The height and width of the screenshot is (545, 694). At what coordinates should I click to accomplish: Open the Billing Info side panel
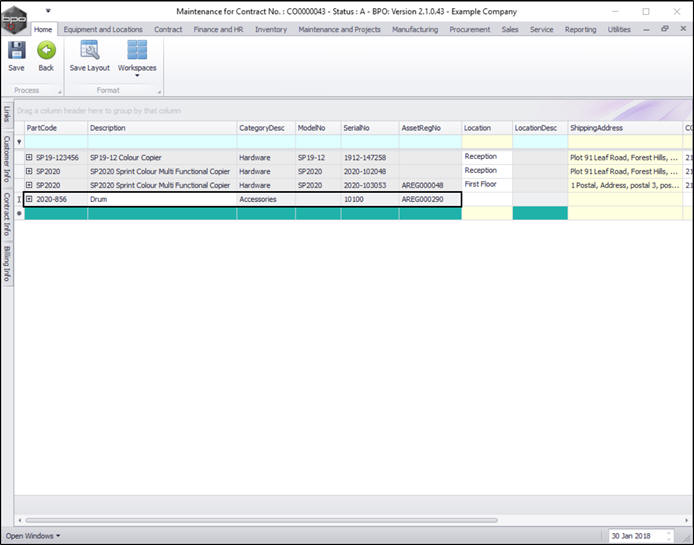tap(7, 264)
